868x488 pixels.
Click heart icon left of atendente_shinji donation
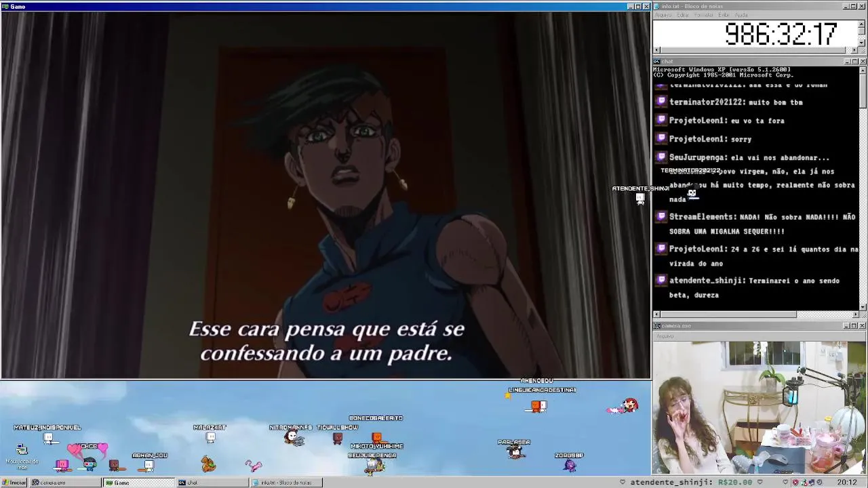click(623, 483)
